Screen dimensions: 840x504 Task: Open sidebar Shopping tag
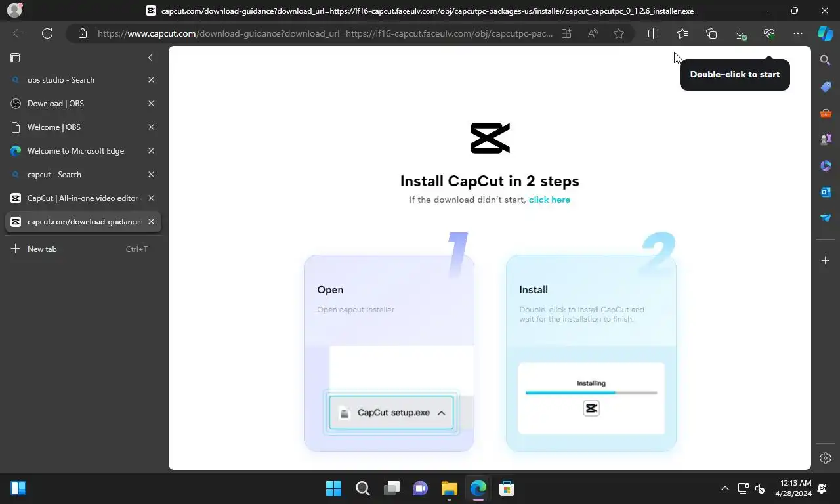(x=826, y=87)
